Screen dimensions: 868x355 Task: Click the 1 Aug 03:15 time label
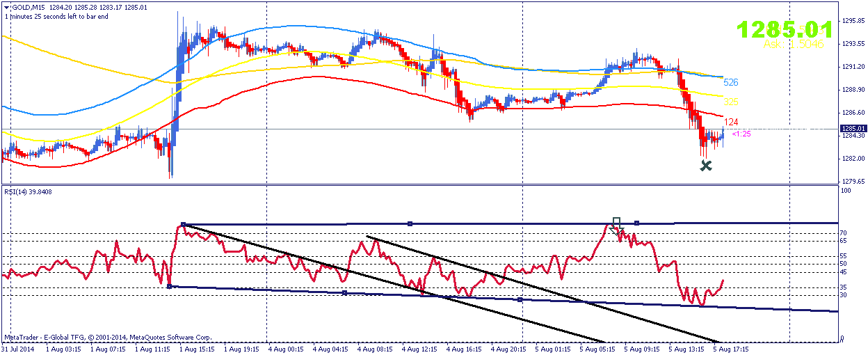[x=63, y=349]
